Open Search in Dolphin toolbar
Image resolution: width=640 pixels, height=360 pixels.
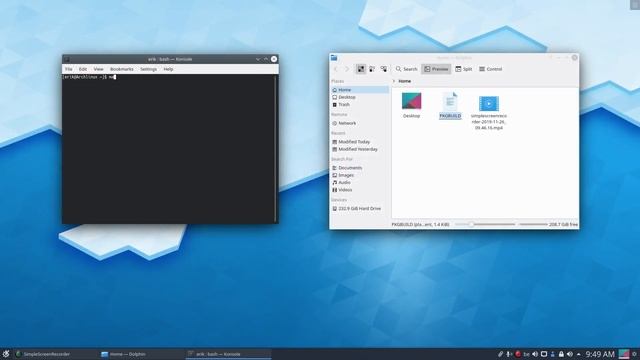tap(406, 69)
